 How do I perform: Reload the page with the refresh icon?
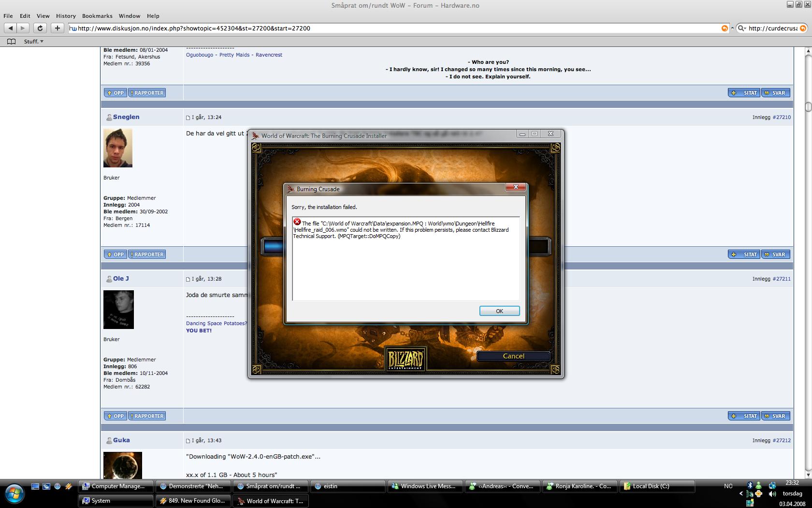click(x=41, y=28)
